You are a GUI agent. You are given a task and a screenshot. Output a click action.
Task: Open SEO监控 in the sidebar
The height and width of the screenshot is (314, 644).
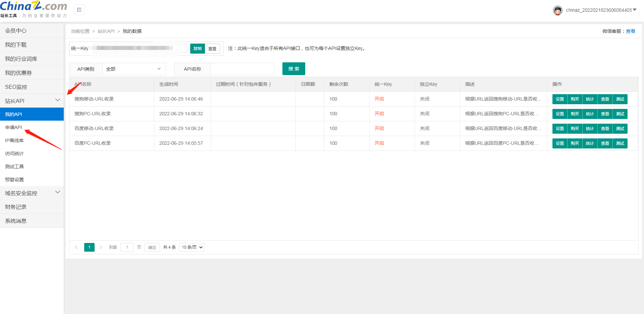(x=32, y=87)
